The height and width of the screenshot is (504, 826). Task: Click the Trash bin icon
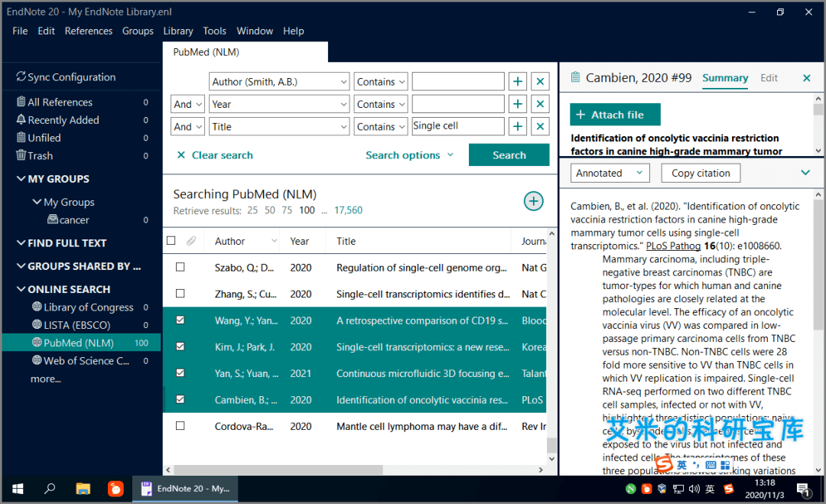[x=21, y=155]
